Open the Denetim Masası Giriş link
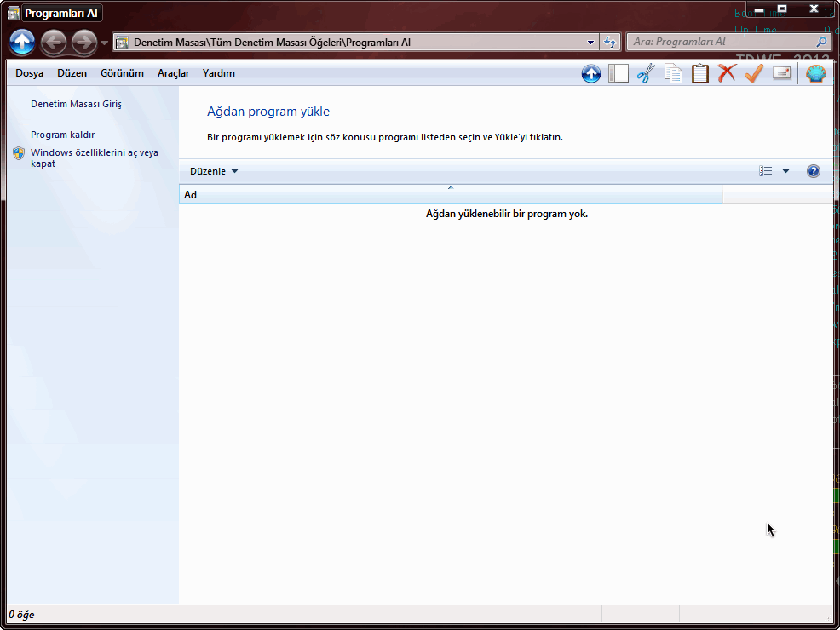840x630 pixels. (76, 104)
